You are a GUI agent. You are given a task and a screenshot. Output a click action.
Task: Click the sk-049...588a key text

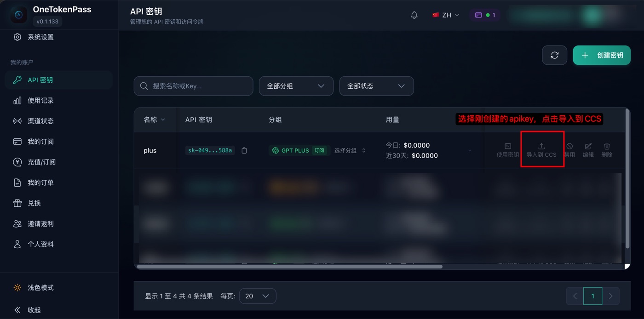210,150
